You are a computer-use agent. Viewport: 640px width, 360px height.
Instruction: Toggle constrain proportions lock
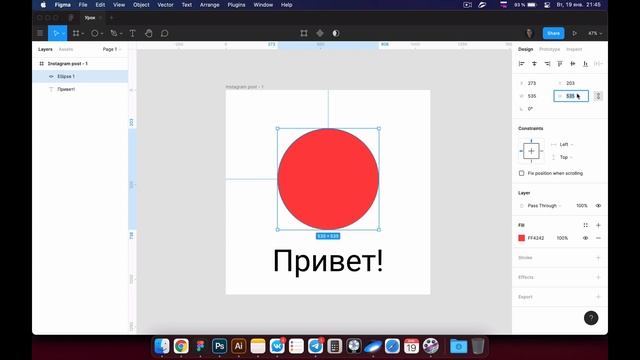[598, 96]
